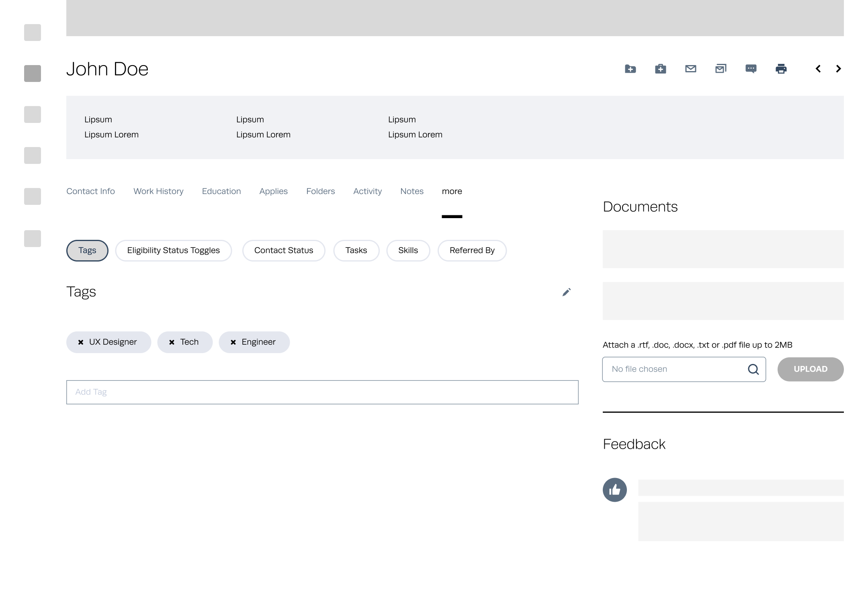Open the more tab

pyautogui.click(x=452, y=192)
